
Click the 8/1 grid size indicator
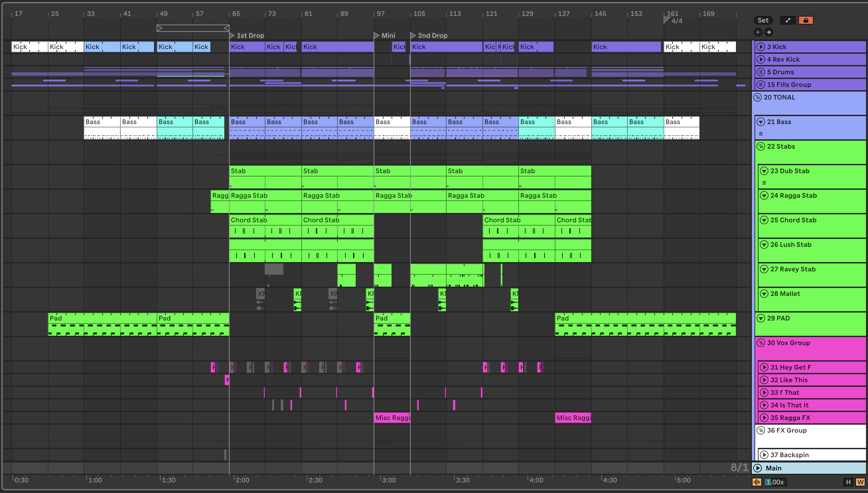coord(739,467)
